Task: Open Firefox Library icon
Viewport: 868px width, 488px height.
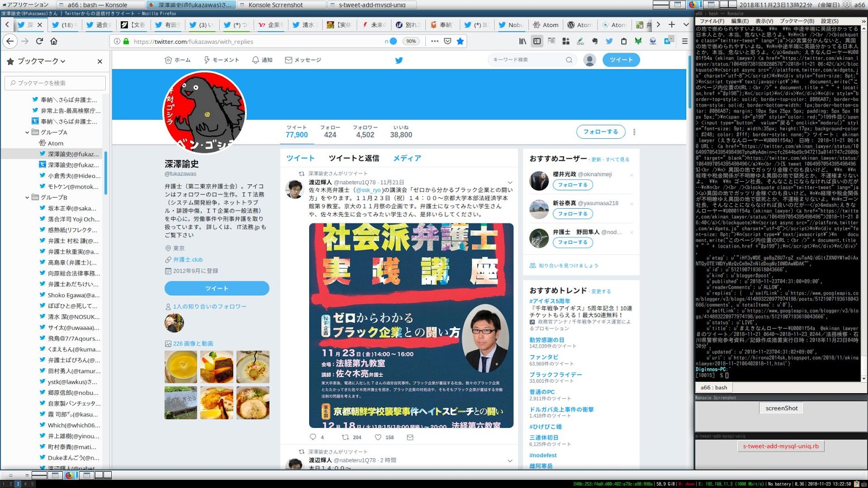Action: (x=522, y=41)
